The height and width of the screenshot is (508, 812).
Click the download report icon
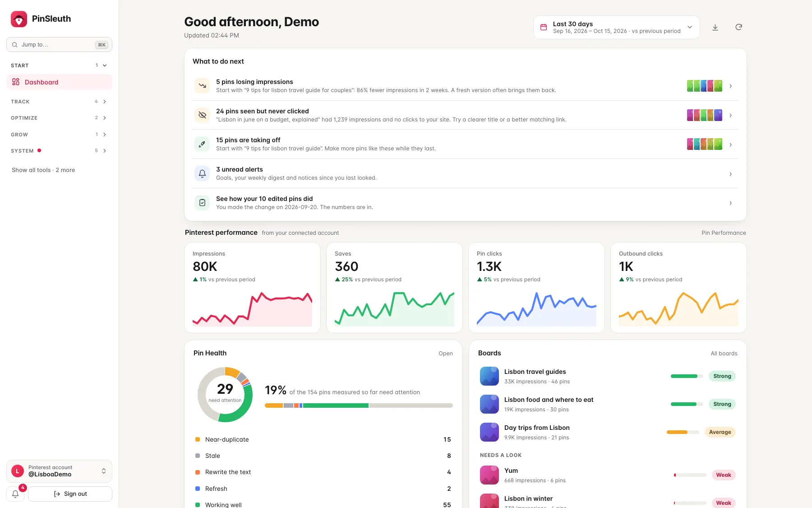tap(715, 28)
